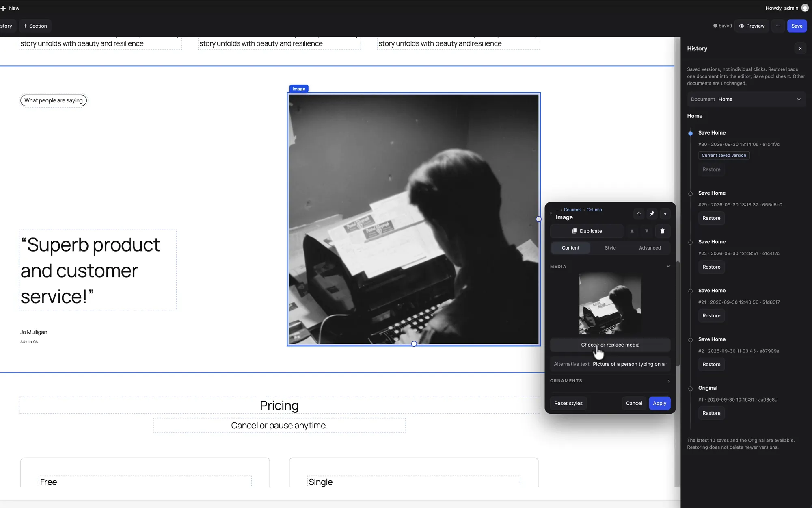Click the image's bottom resize handle

(x=414, y=344)
